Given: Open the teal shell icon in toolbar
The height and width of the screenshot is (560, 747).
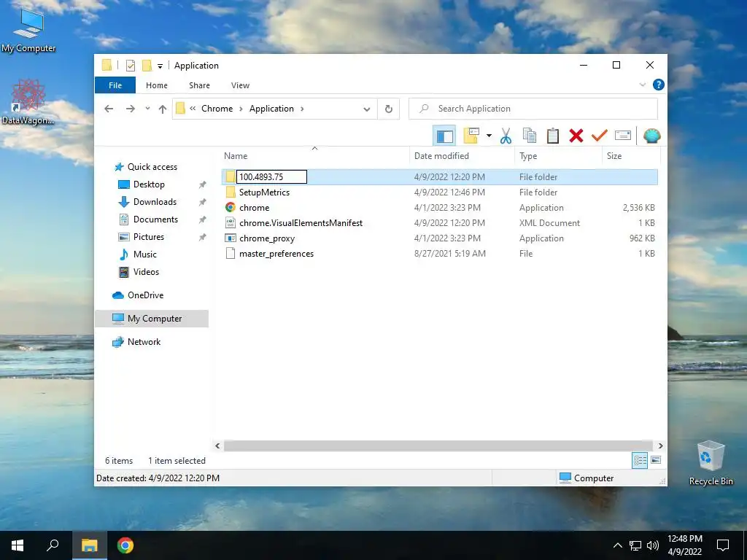Looking at the screenshot, I should pos(651,136).
